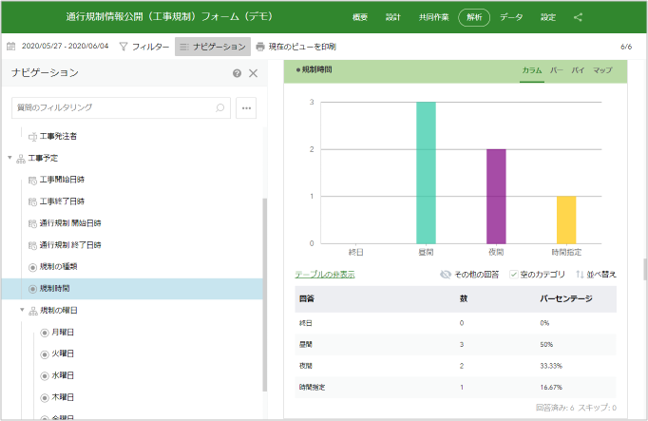Open the フィルター funnel filter
Viewport: 648px width, 421px height.
123,46
